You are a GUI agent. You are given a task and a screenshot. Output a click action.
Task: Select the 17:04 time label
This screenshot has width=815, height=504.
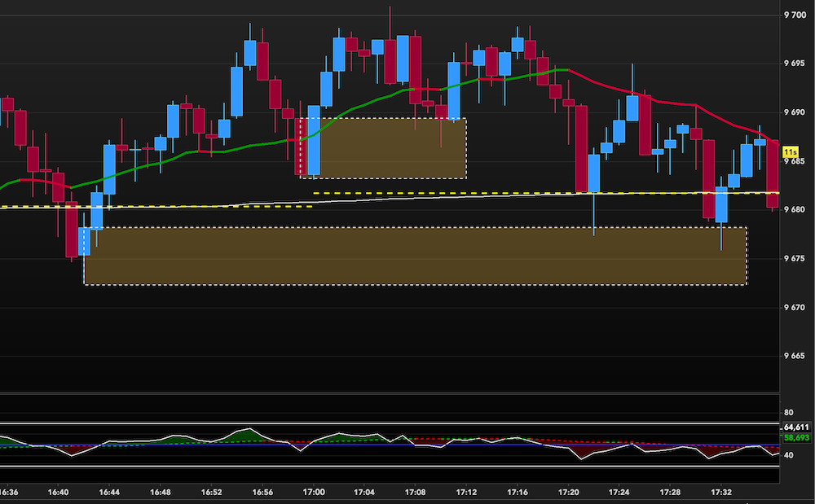coord(364,492)
